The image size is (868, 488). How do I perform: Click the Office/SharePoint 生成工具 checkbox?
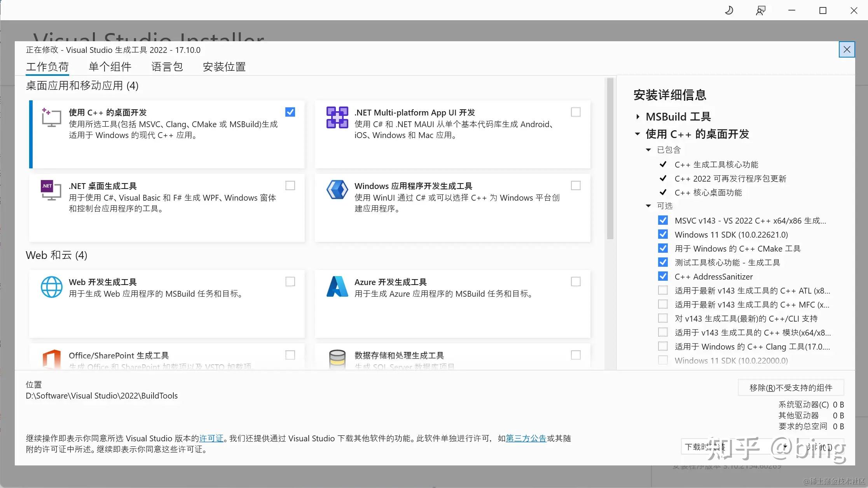coord(290,355)
